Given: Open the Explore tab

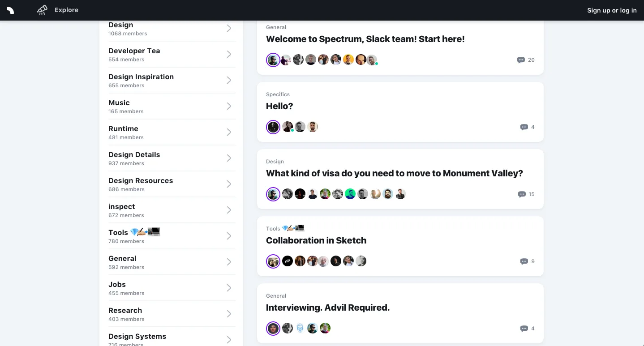Looking at the screenshot, I should click(66, 10).
